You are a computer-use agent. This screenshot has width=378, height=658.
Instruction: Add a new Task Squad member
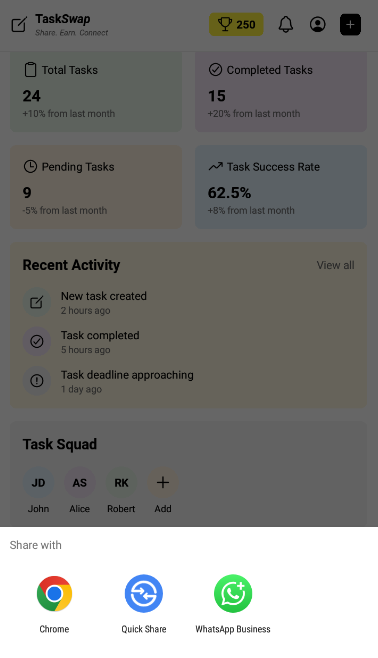tap(163, 483)
